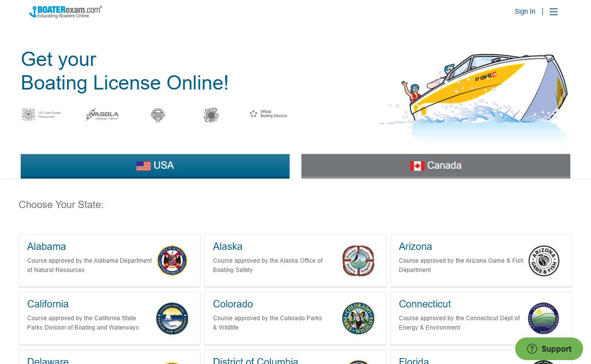The height and width of the screenshot is (364, 591).
Task: Select the District of Columbia link
Action: pos(256,361)
